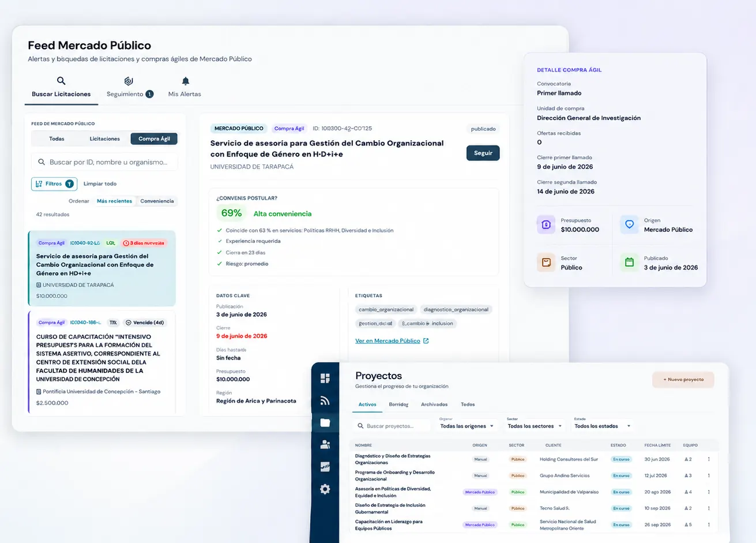Select the Compra Ágil feed filter
The width and height of the screenshot is (756, 543).
pos(154,138)
